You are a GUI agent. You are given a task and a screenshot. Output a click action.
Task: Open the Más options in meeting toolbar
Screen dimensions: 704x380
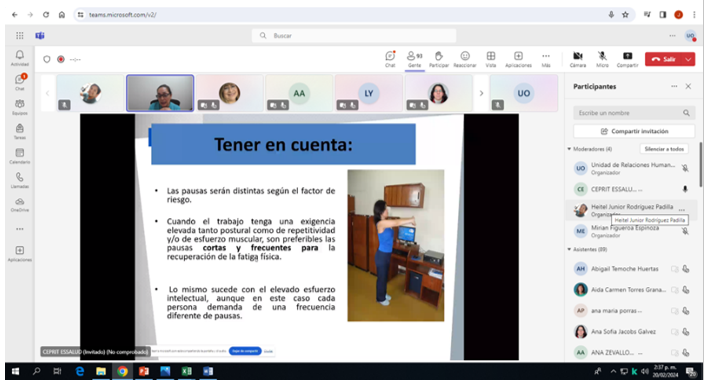(546, 59)
